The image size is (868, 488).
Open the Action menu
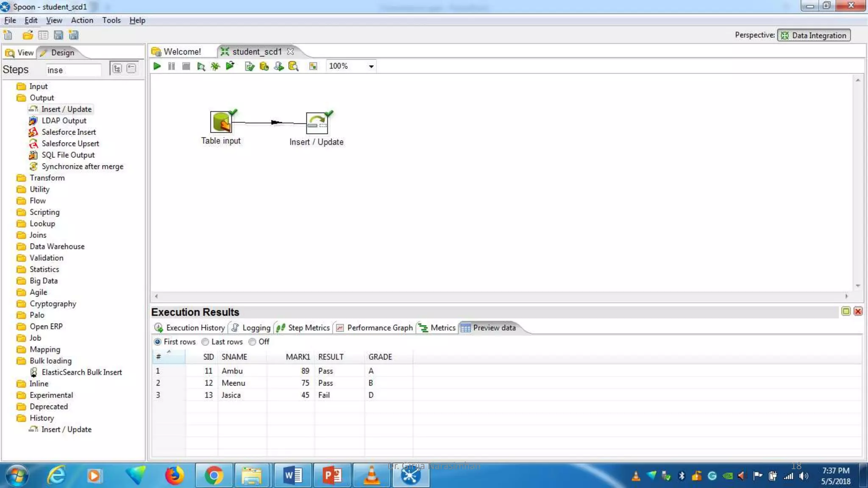(82, 20)
